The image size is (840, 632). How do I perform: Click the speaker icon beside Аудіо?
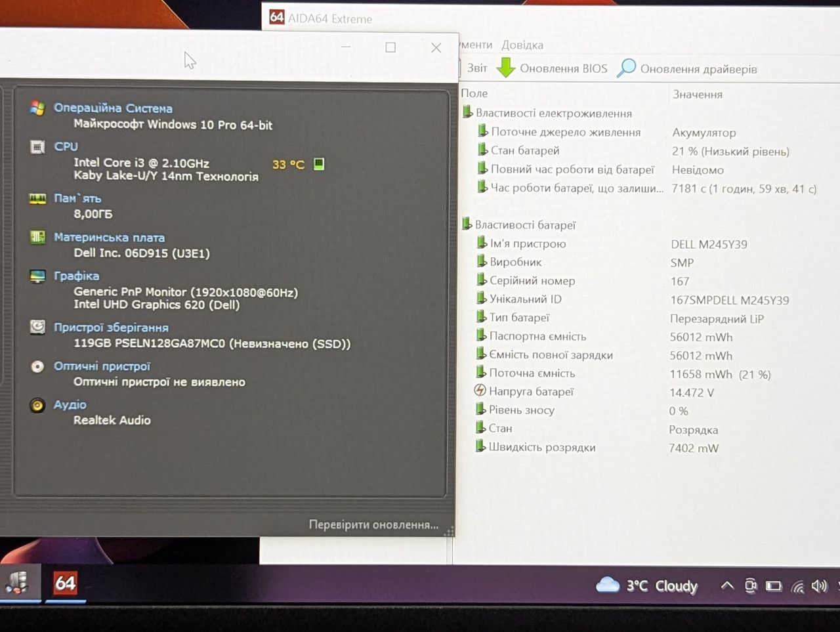pyautogui.click(x=37, y=405)
